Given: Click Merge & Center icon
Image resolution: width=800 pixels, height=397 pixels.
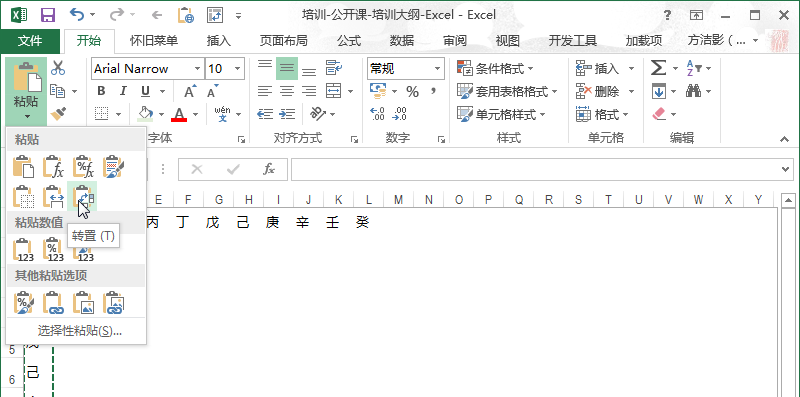Looking at the screenshot, I should pos(334,91).
